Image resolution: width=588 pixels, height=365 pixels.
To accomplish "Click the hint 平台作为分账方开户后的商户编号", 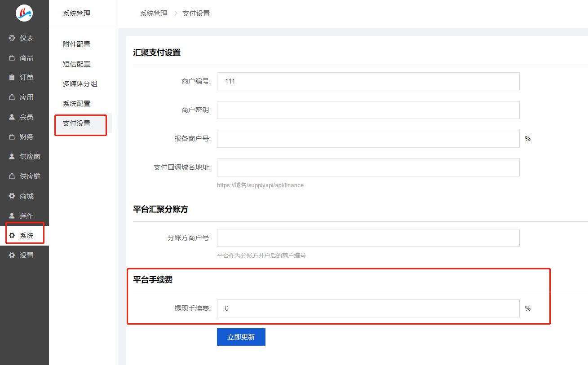I will click(x=261, y=255).
